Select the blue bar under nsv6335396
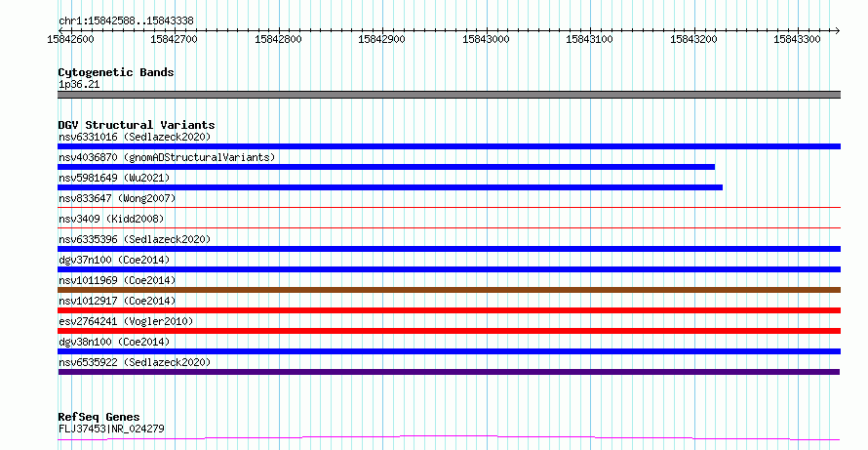 point(449,249)
